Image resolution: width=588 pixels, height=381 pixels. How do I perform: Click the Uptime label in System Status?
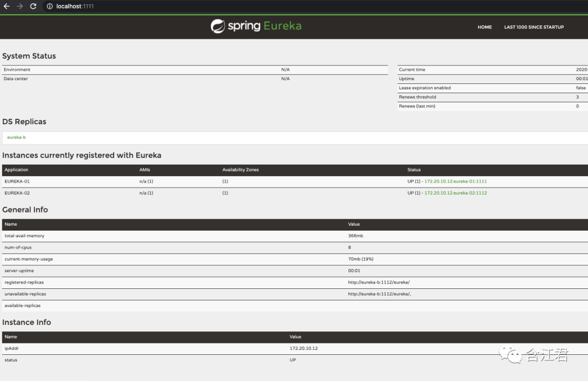tap(407, 79)
